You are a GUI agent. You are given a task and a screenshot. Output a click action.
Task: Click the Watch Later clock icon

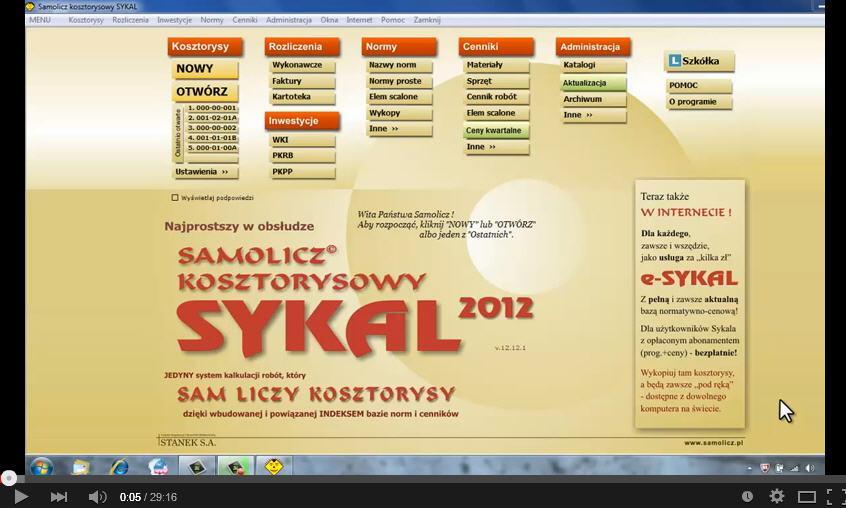pos(747,496)
